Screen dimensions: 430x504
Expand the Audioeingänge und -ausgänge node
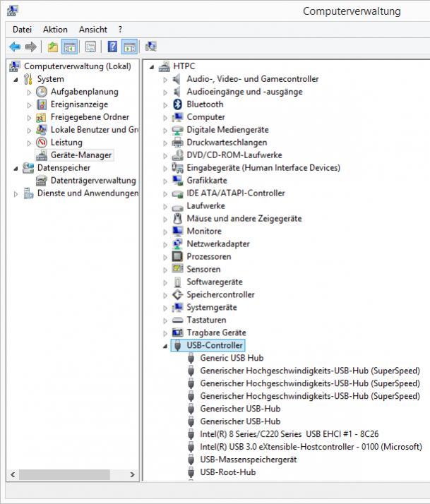[x=165, y=92]
